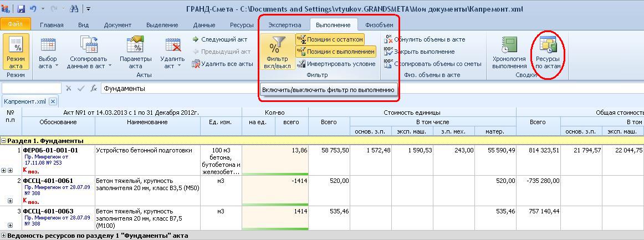Image resolution: width=644 pixels, height=240 pixels.
Task: Click Скопировать объемы со сметы
Action: coord(432,64)
